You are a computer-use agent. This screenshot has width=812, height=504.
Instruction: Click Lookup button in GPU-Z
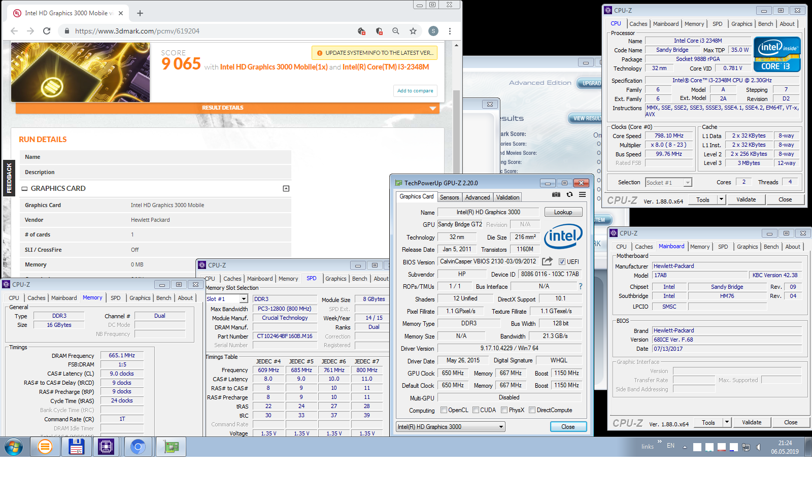[x=563, y=212]
